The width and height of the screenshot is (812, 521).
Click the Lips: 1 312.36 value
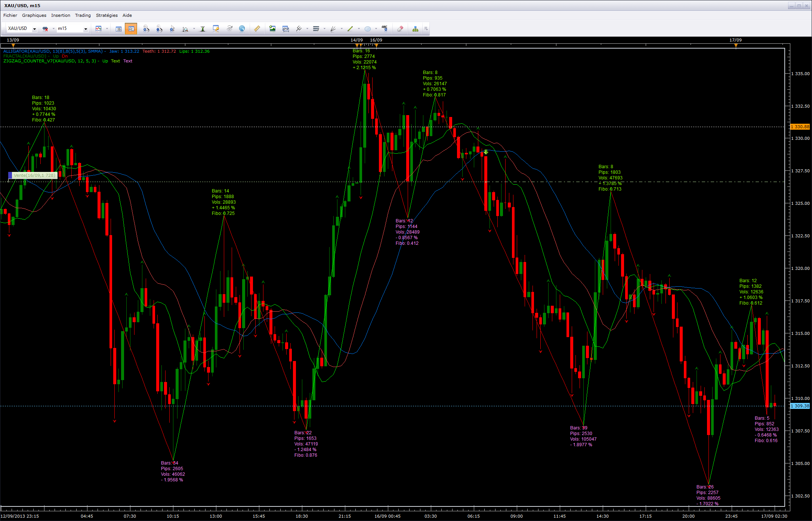194,51
